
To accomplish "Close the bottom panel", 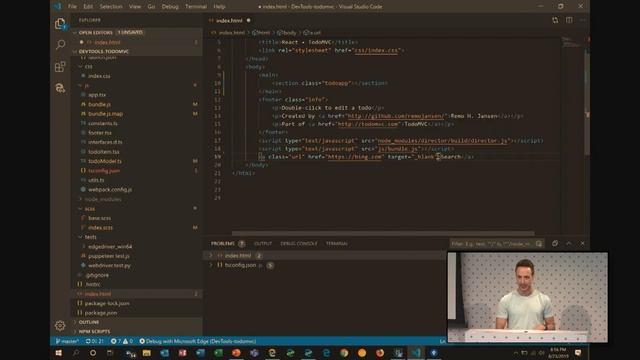I will (x=582, y=243).
